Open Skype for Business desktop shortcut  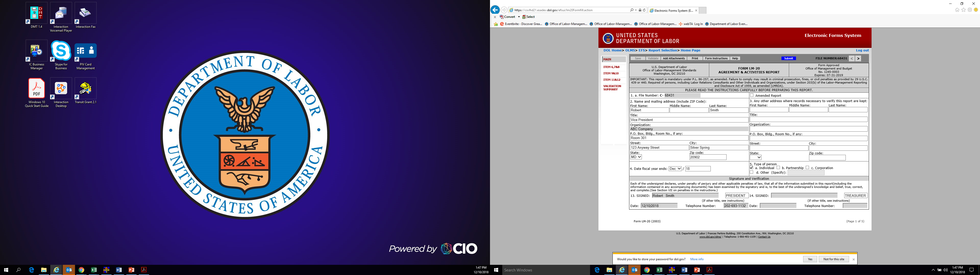[61, 51]
